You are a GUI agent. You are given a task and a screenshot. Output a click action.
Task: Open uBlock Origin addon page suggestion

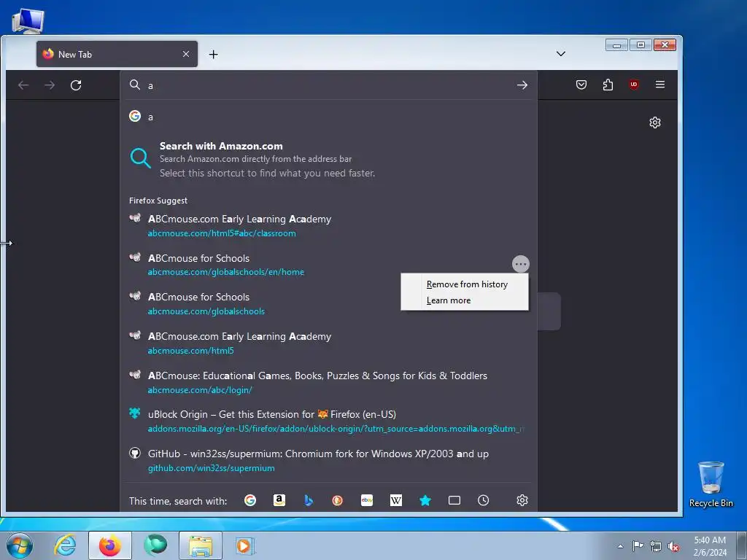[x=329, y=421]
